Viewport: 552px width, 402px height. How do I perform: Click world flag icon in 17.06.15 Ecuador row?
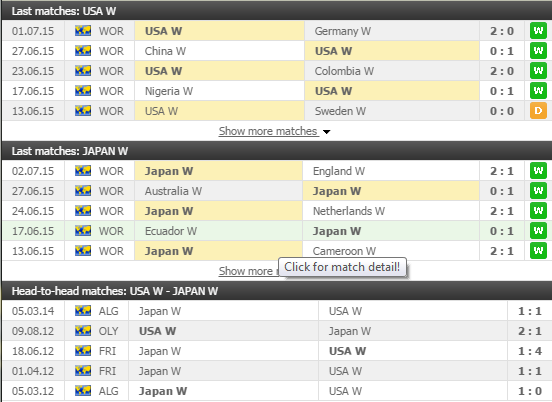click(83, 231)
